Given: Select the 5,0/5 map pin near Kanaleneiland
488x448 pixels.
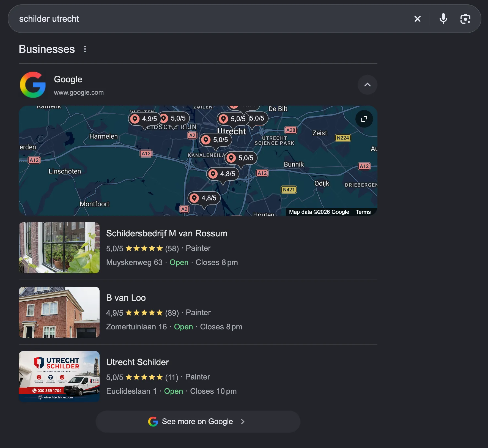Looking at the screenshot, I should pyautogui.click(x=241, y=158).
